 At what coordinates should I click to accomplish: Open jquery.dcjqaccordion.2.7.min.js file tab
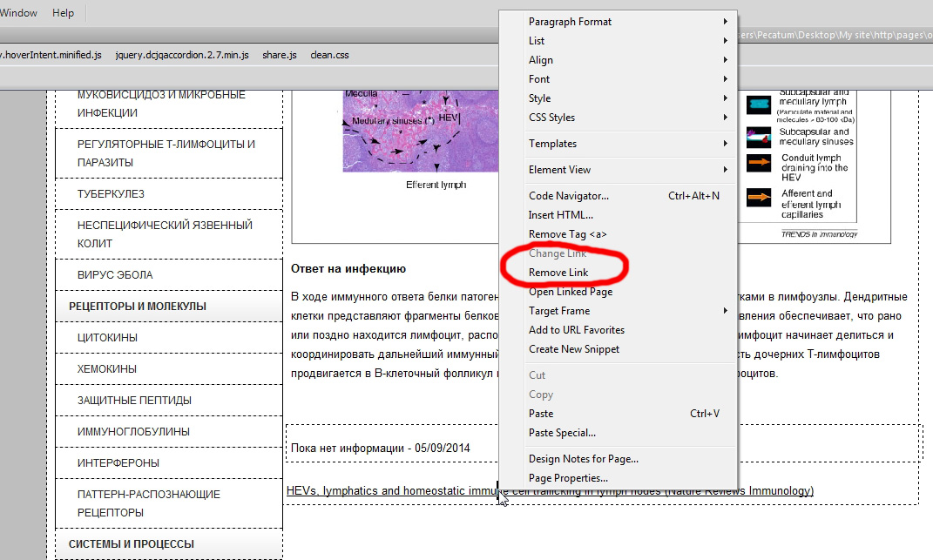(x=182, y=55)
